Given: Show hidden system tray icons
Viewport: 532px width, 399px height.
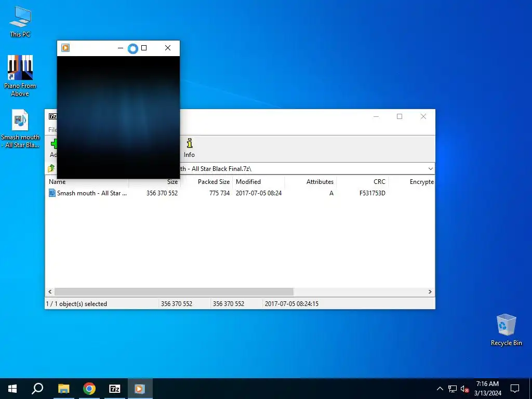Looking at the screenshot, I should pyautogui.click(x=440, y=389).
